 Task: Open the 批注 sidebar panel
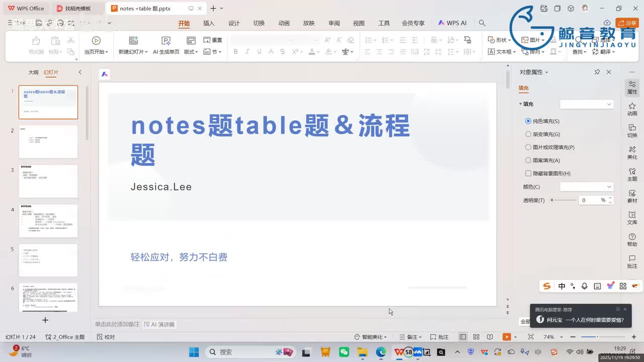(x=632, y=261)
